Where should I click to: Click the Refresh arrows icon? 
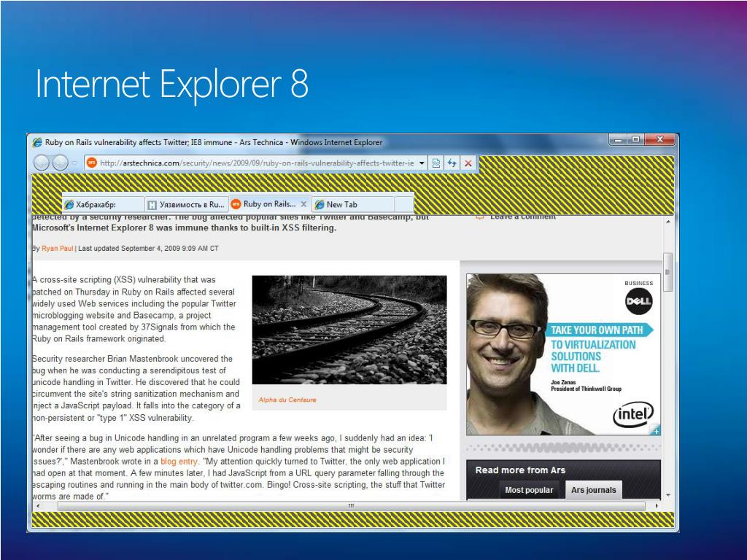[x=452, y=163]
